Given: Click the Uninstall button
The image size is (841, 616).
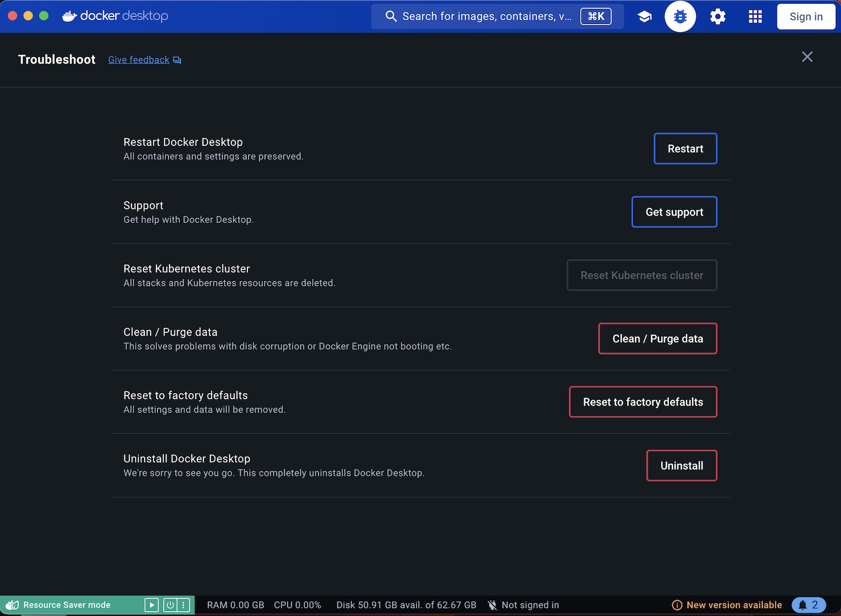Looking at the screenshot, I should pos(682,466).
